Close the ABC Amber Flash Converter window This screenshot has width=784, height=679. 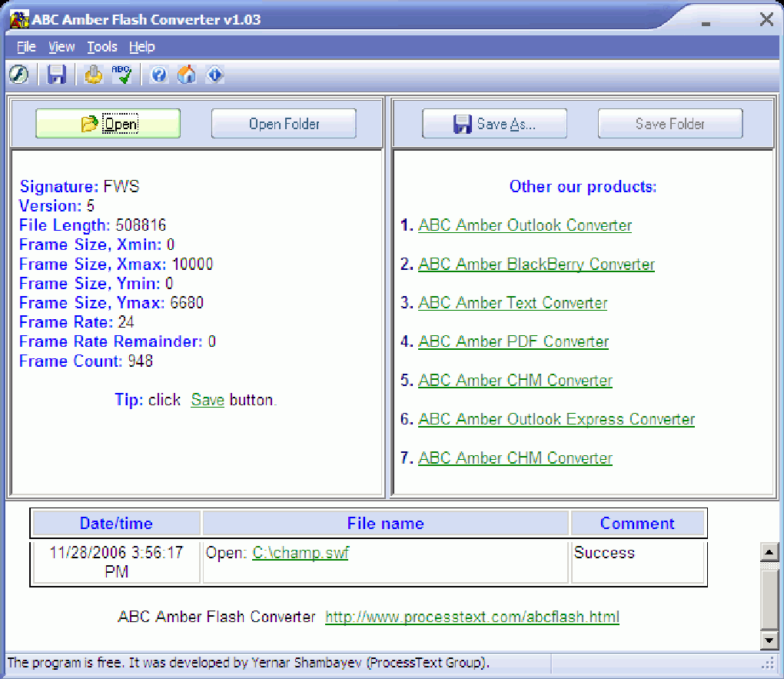[766, 19]
